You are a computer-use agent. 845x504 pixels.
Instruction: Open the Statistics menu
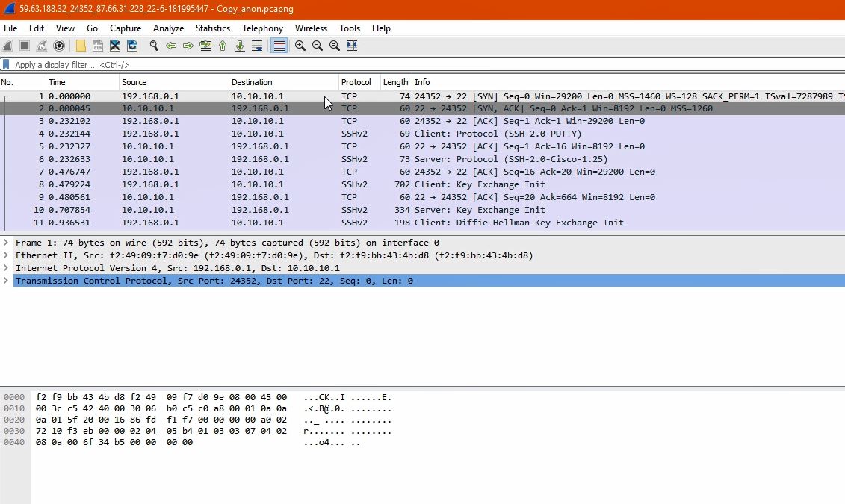[x=212, y=28]
